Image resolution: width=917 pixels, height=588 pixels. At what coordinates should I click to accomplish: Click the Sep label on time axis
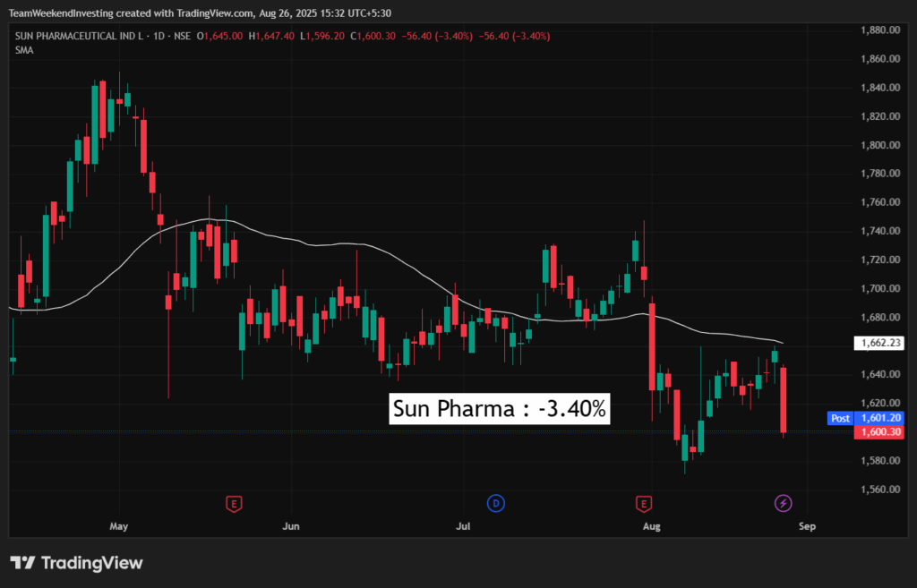tap(807, 526)
